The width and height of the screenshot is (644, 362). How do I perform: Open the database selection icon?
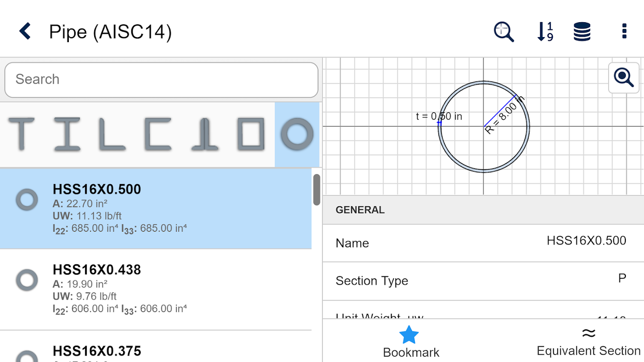(x=582, y=32)
